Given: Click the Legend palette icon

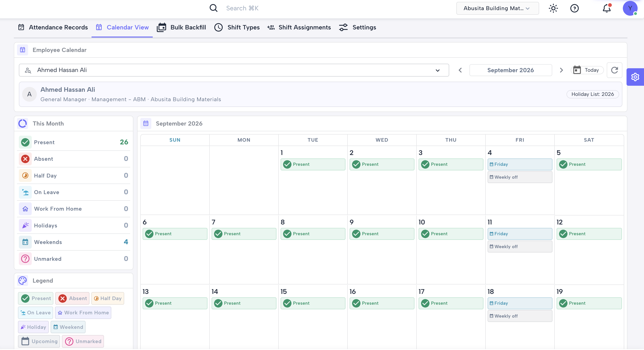Looking at the screenshot, I should (23, 281).
